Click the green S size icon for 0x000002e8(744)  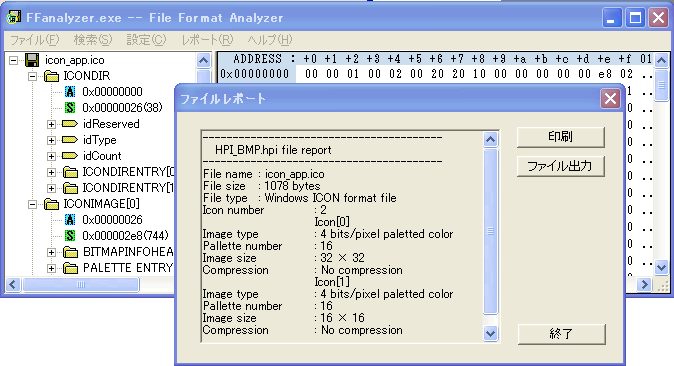pyautogui.click(x=70, y=236)
